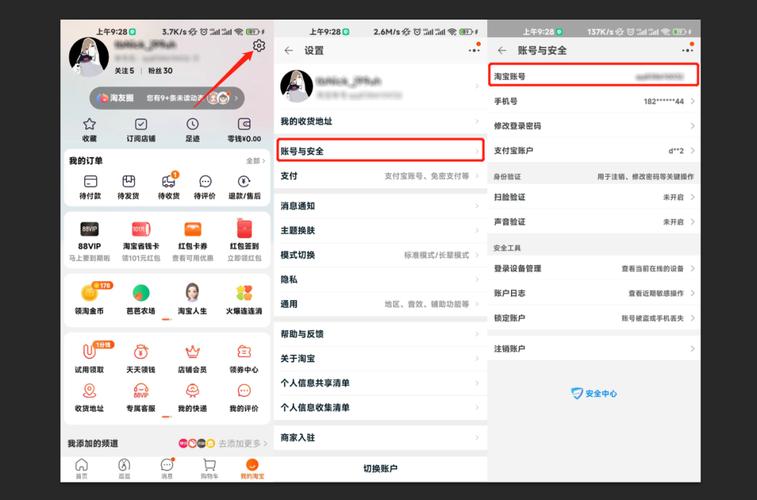Open 我的评价 comment icon
Image resolution: width=757 pixels, height=500 pixels.
point(244,390)
